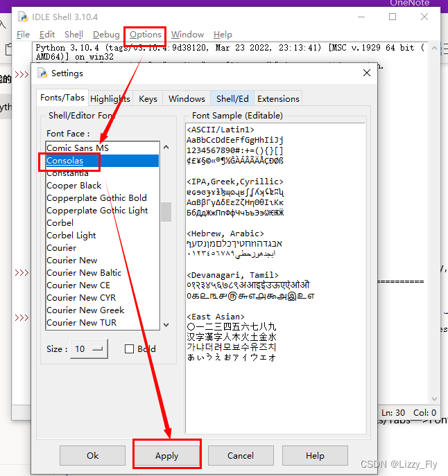Select Copperplate Gothic Light font

[102, 211]
